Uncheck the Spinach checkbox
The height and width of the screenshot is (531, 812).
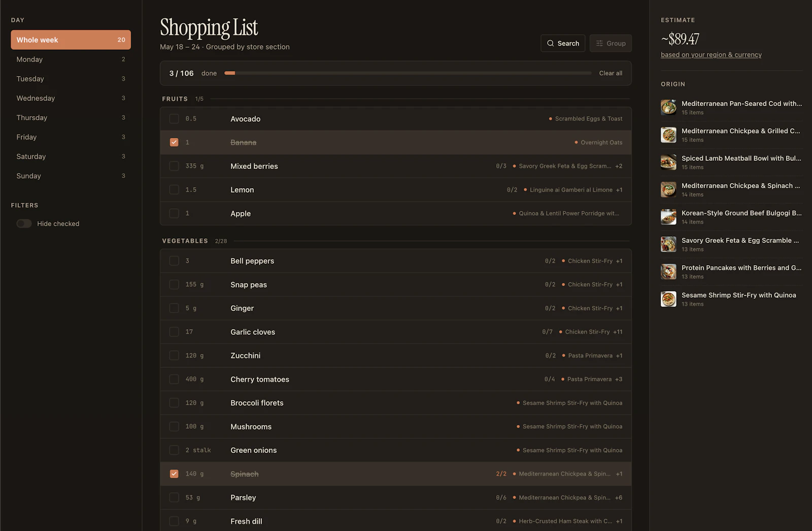point(174,474)
